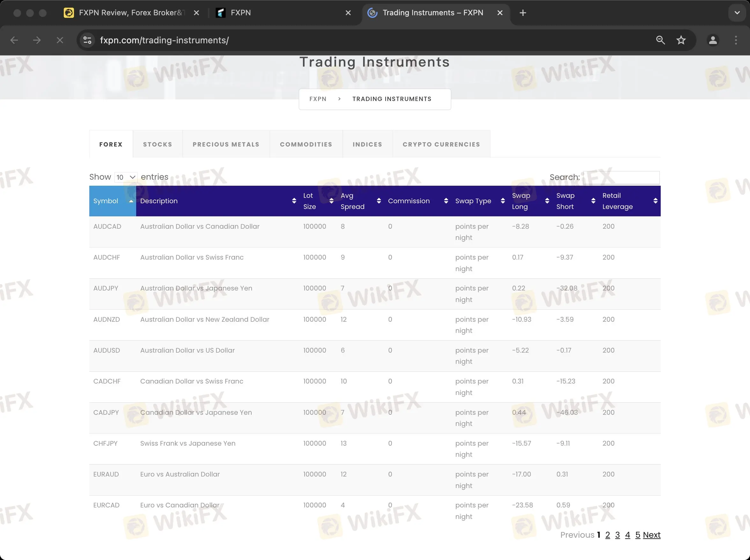Click the Description sort icon

(294, 201)
